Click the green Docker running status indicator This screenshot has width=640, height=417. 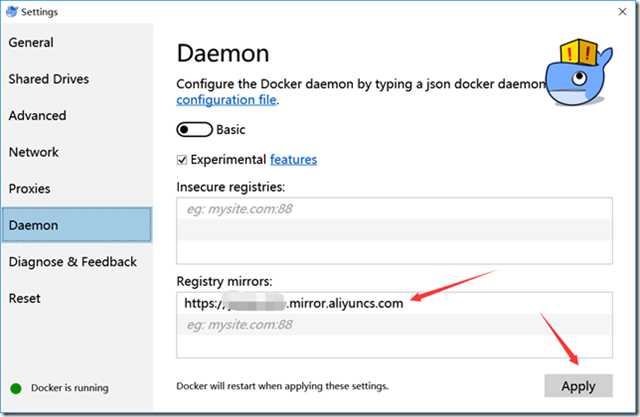[15, 388]
